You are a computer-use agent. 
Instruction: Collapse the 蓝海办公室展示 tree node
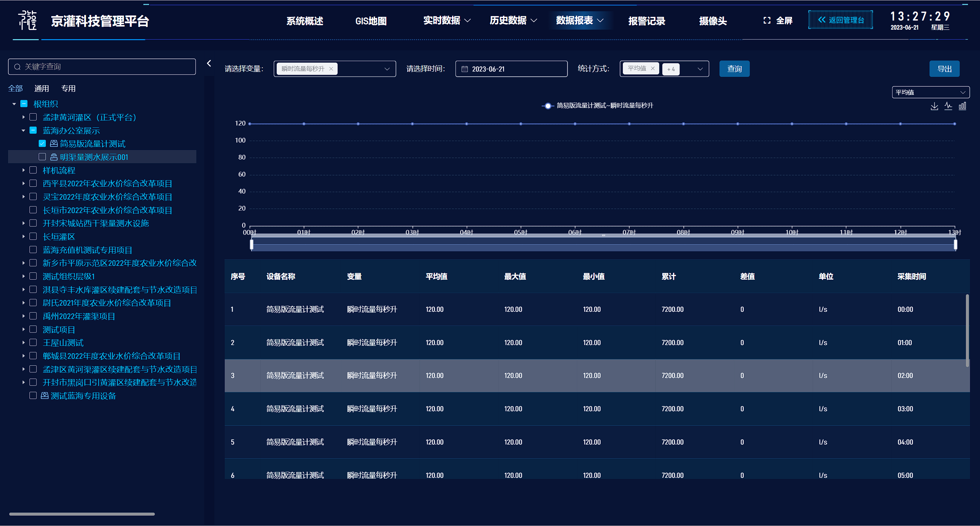point(23,130)
